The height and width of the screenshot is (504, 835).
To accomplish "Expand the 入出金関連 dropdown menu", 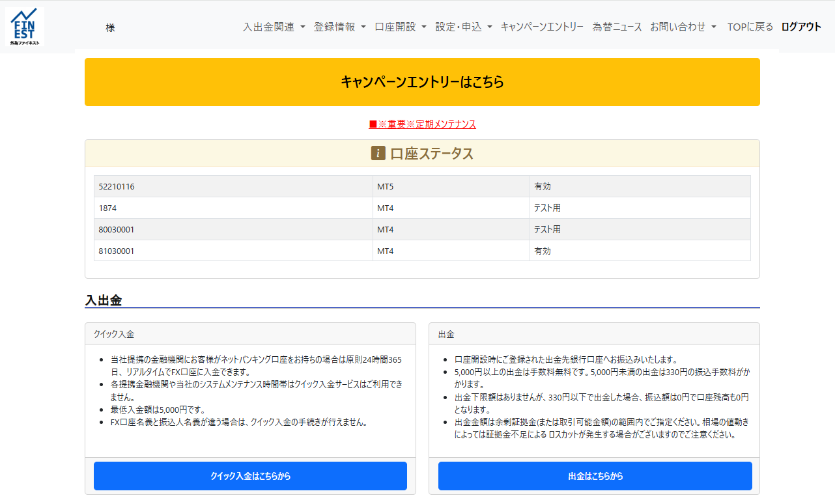I will pyautogui.click(x=274, y=27).
